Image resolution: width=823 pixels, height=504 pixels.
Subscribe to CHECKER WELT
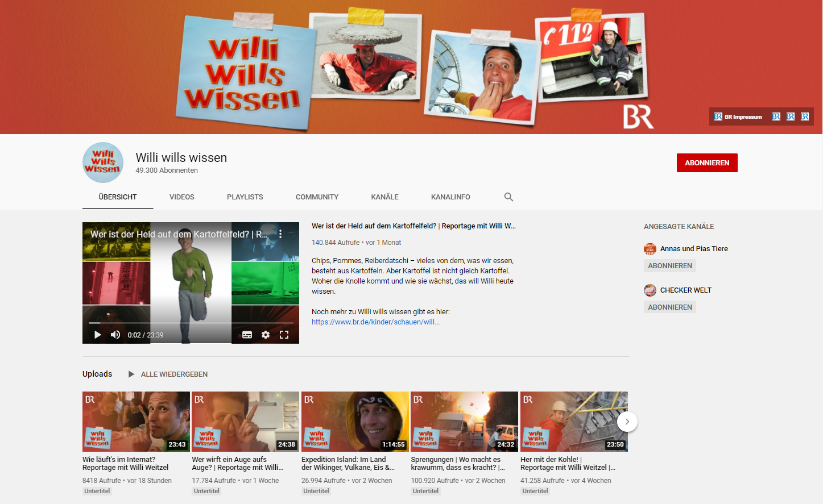[x=670, y=307]
